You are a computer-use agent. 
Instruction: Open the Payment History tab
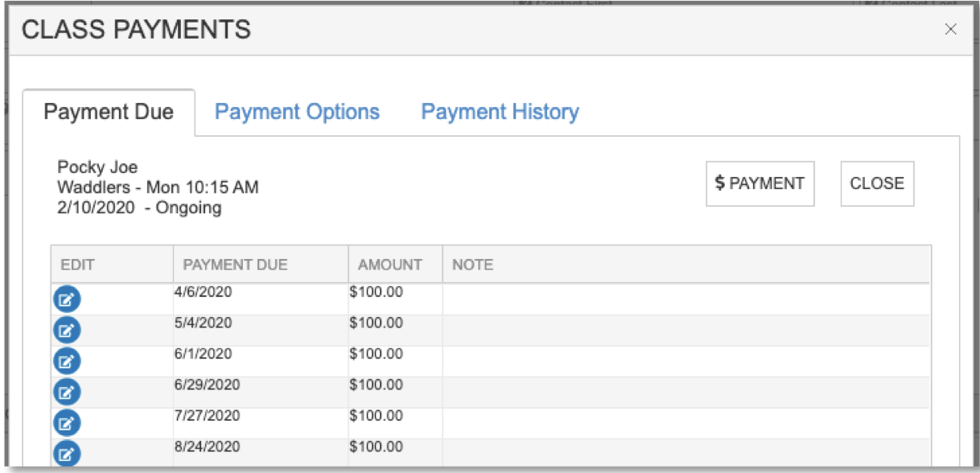pos(500,112)
